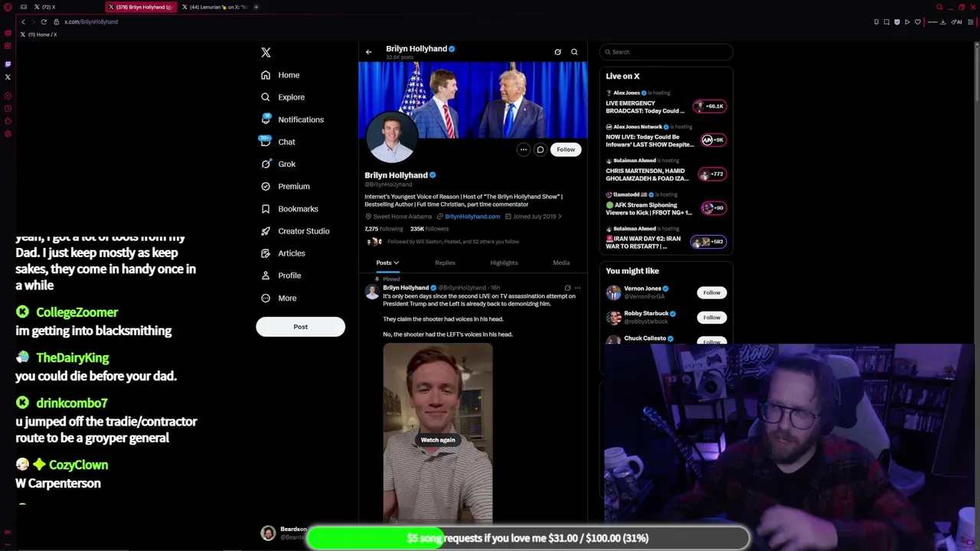Open the X logo home link
This screenshot has width=980, height=551.
tap(266, 52)
